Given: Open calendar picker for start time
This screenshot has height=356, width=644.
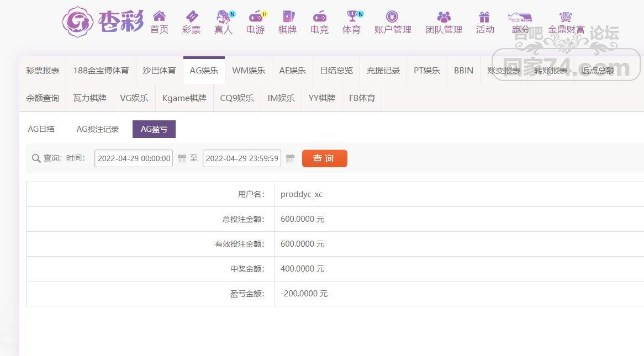Looking at the screenshot, I should 182,158.
